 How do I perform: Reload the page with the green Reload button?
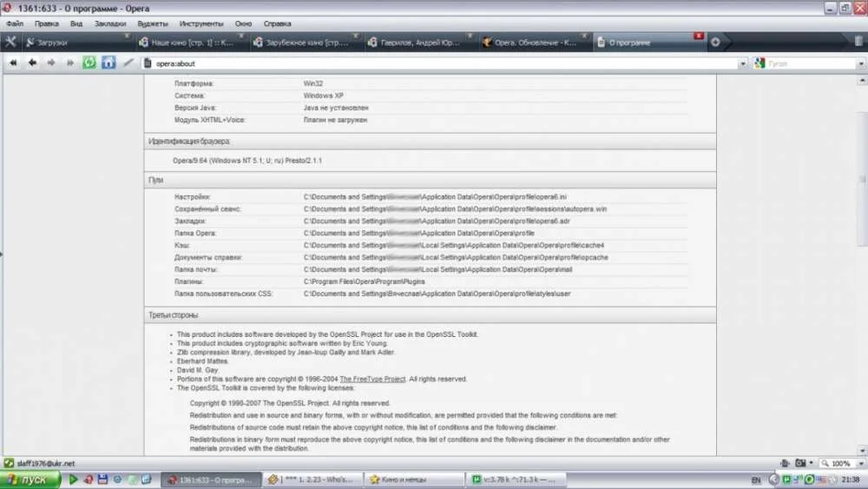pyautogui.click(x=89, y=63)
